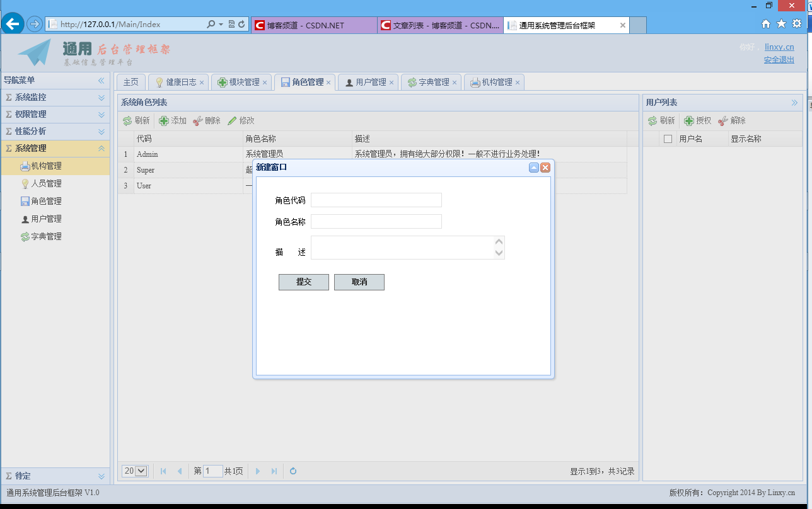The image size is (812, 509).
Task: Go to first page in pagination bar
Action: coord(163,471)
